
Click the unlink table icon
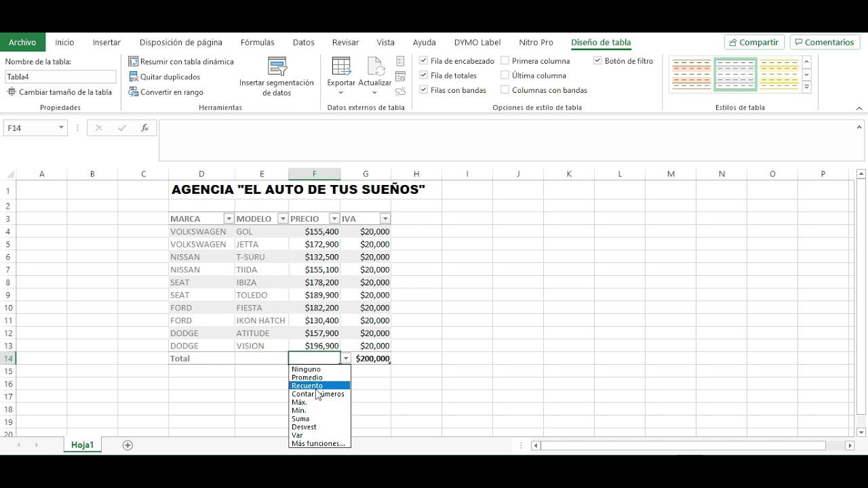(x=400, y=91)
